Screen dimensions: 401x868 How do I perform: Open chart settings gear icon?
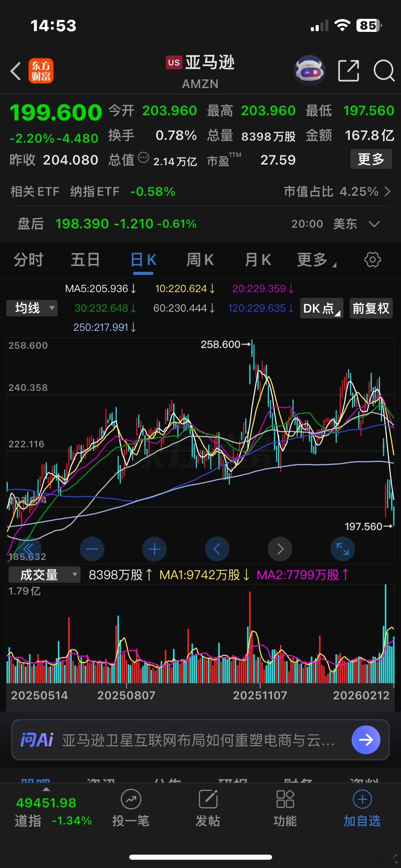(373, 260)
